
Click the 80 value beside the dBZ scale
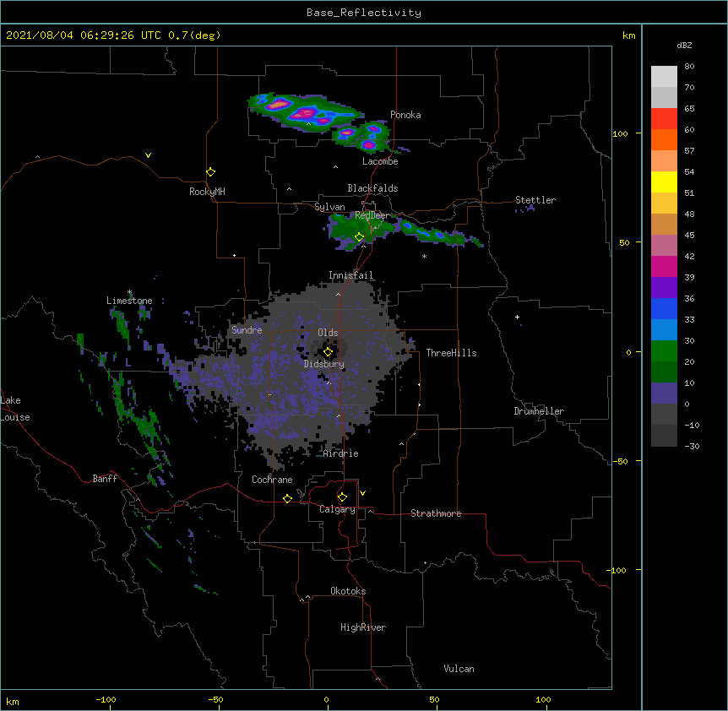[x=689, y=67]
